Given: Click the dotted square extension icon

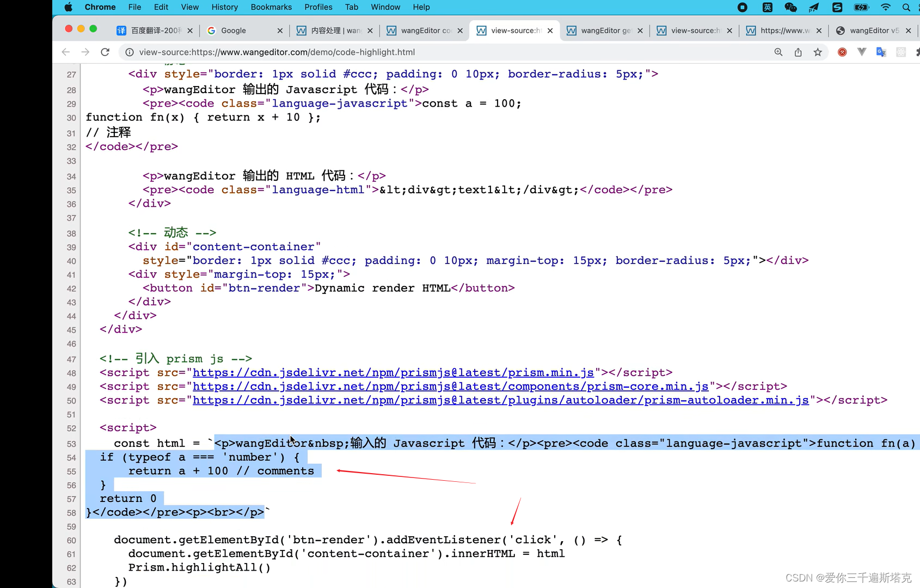Looking at the screenshot, I should [901, 52].
